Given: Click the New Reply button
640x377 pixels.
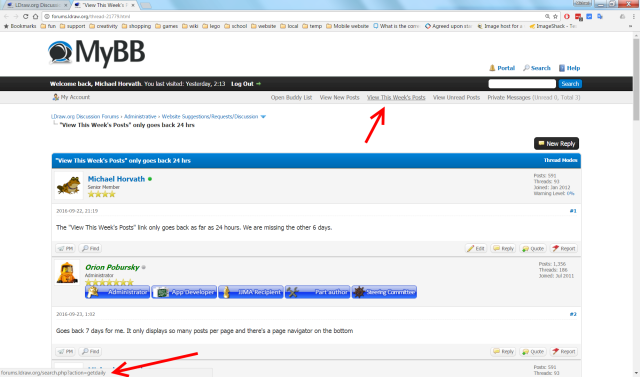Looking at the screenshot, I should coord(556,144).
